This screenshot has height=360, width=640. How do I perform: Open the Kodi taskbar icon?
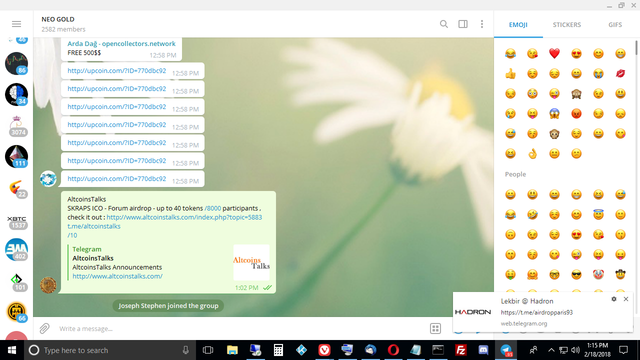click(x=301, y=350)
